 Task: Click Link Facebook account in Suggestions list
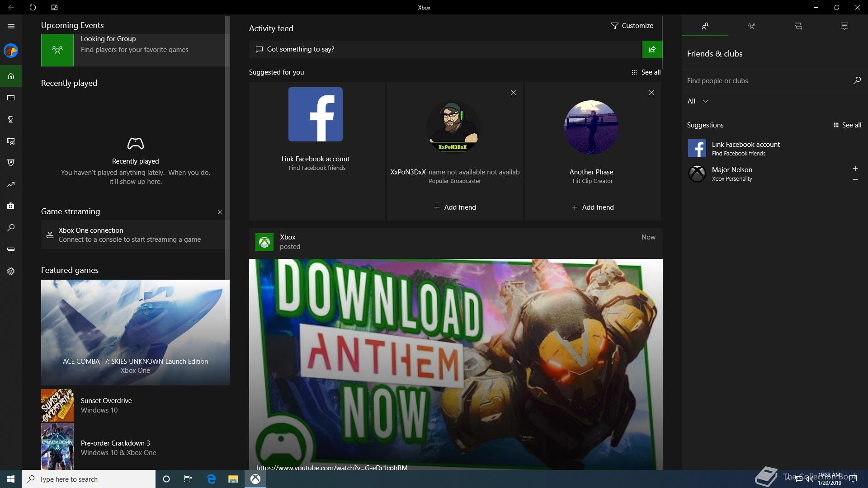774,148
